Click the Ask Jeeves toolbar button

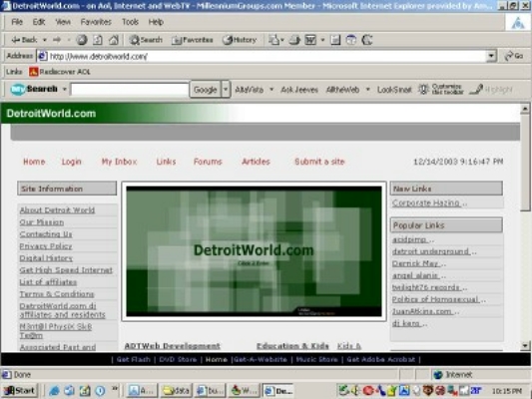coord(299,90)
